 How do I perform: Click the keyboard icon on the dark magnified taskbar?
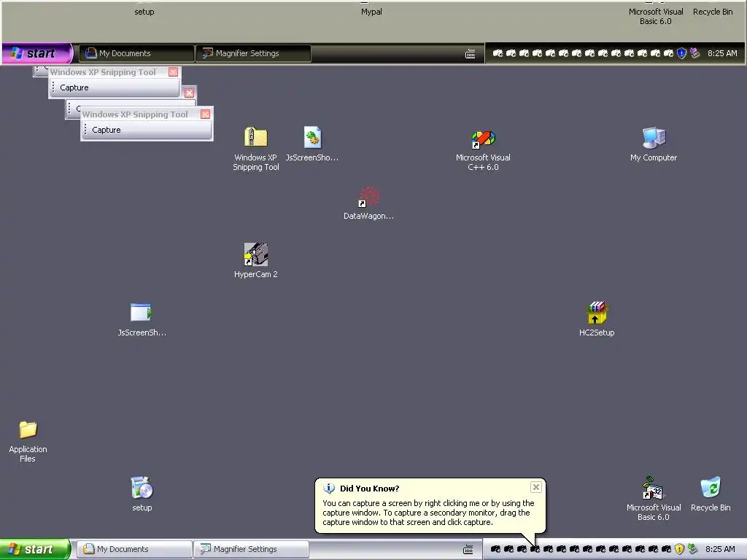471,54
